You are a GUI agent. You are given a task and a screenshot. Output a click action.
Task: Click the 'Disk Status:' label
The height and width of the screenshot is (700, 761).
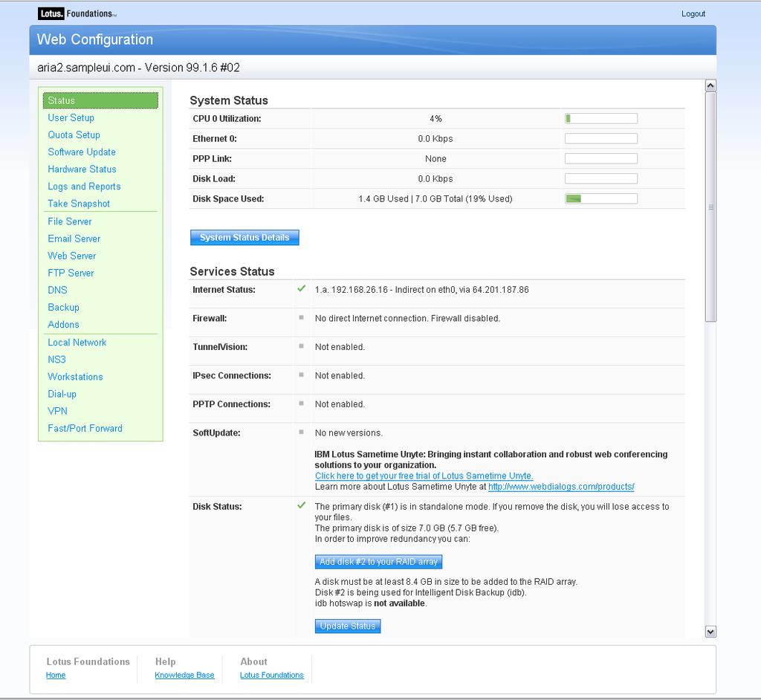pos(217,506)
